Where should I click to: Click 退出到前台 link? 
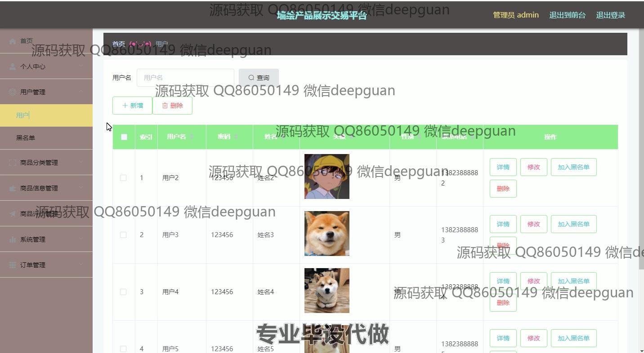(x=567, y=15)
